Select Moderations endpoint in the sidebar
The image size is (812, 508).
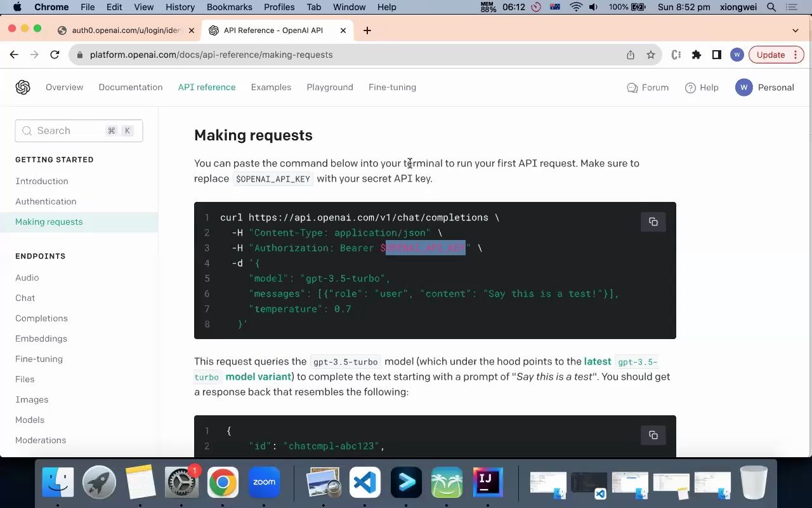tap(41, 440)
